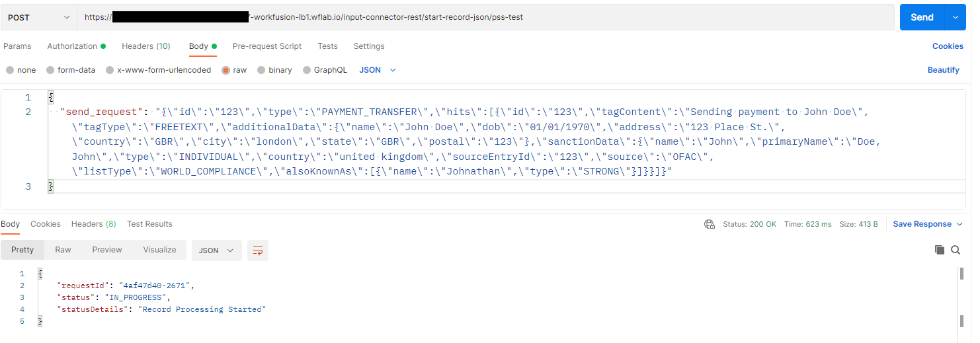980x343 pixels.
Task: Open the Params tab
Action: click(x=17, y=46)
